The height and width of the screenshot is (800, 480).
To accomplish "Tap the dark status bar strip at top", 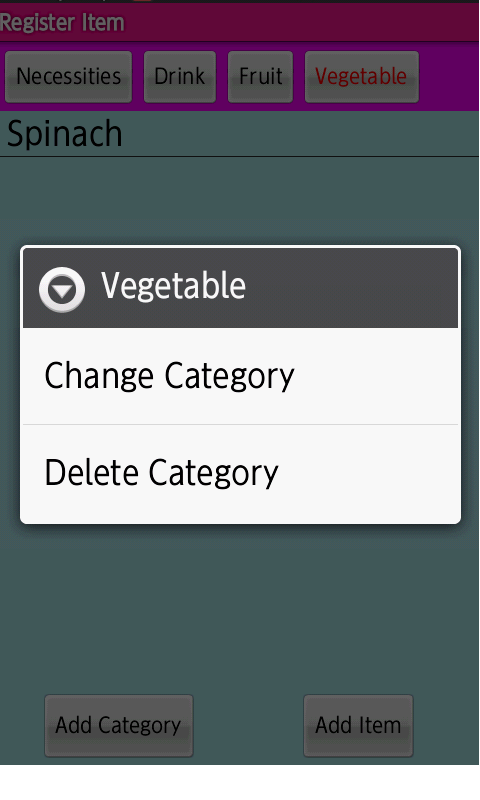I will (x=239, y=2).
